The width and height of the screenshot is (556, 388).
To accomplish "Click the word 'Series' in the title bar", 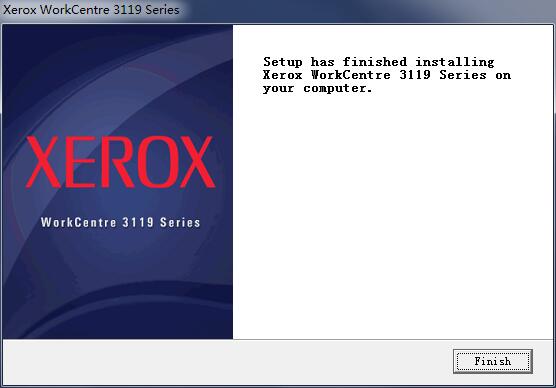I will tap(162, 10).
